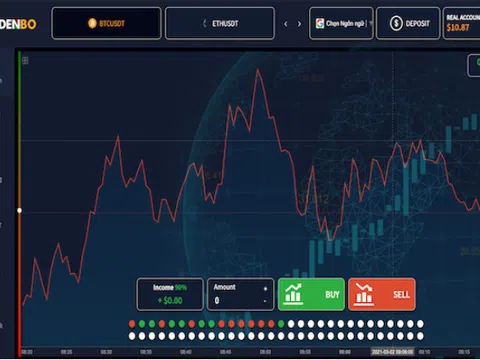Click the red SELL button
480x360 pixels.
pos(382,294)
